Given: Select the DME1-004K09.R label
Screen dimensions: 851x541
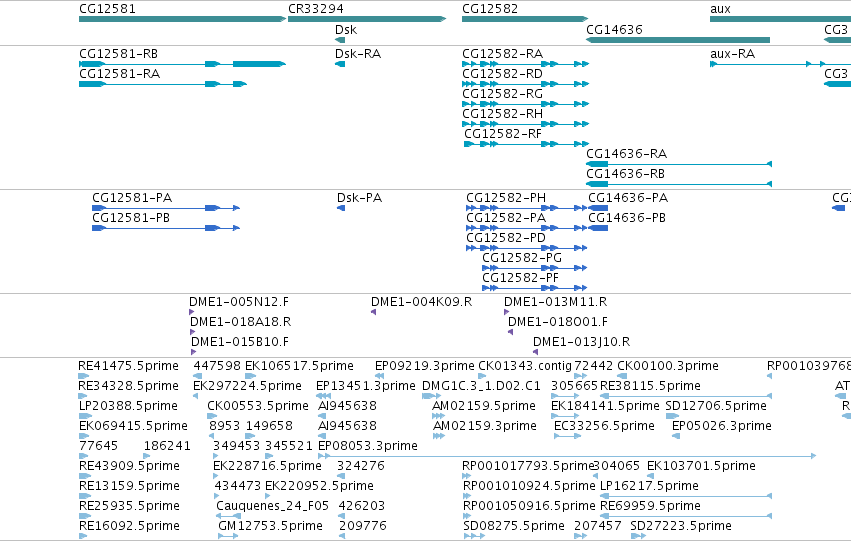Looking at the screenshot, I should 422,302.
